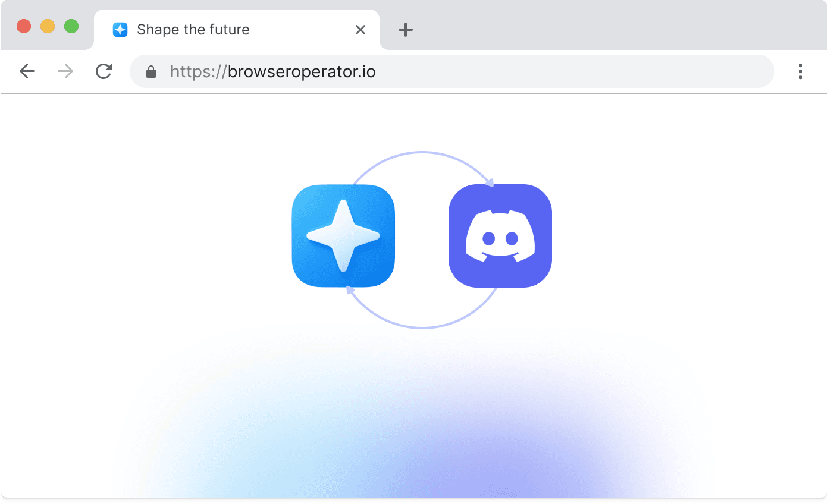The height and width of the screenshot is (504, 828).
Task: Click the yellow minimize window button
Action: pyautogui.click(x=48, y=27)
